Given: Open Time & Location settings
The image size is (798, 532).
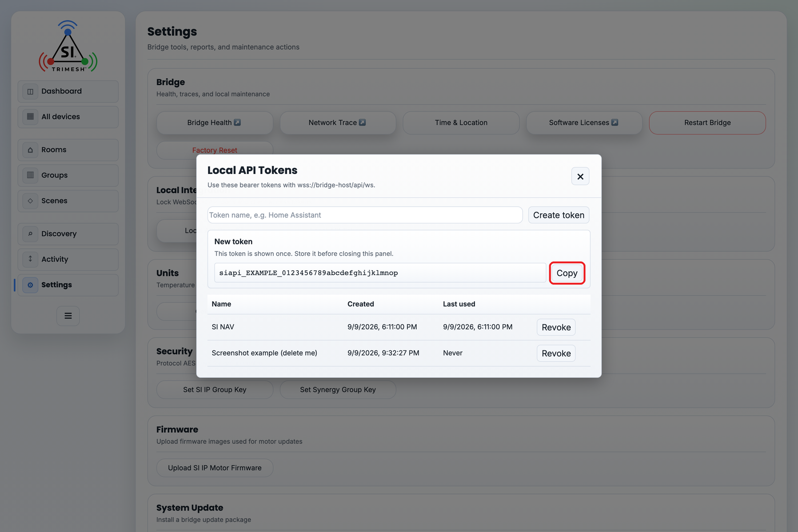Looking at the screenshot, I should (461, 123).
